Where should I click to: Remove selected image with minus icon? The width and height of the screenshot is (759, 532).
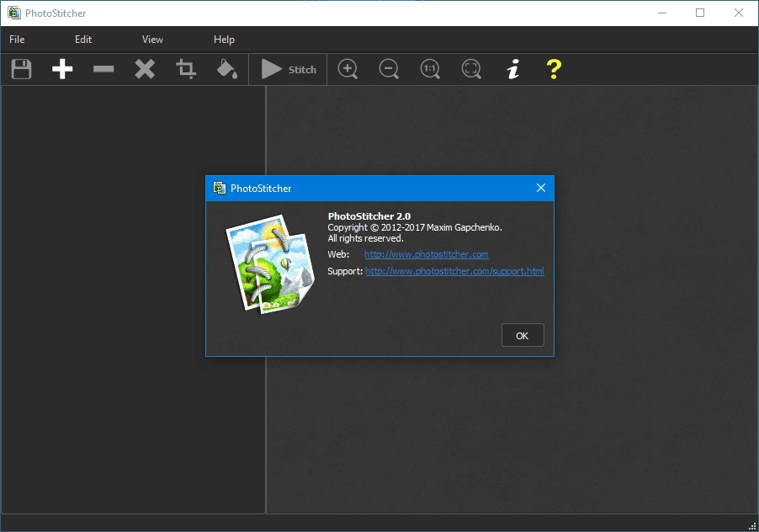(x=103, y=69)
